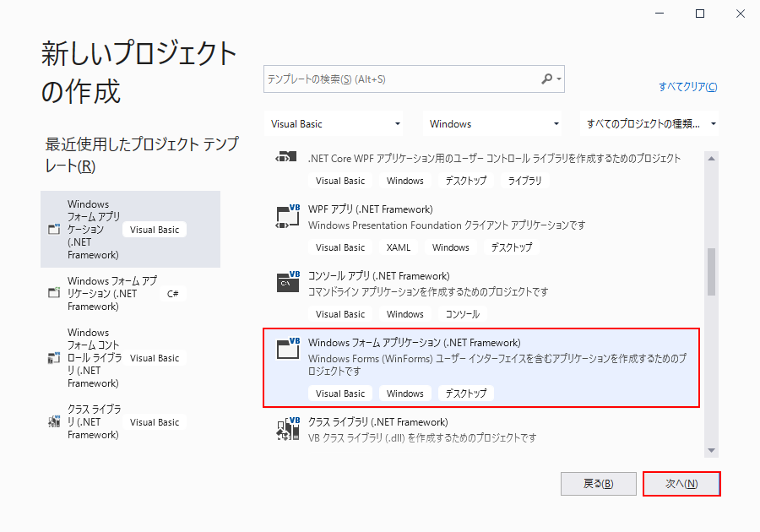Screen dimensions: 760x532
Task: Select recent Windows Forms Visual Basic template
Action: [x=130, y=229]
